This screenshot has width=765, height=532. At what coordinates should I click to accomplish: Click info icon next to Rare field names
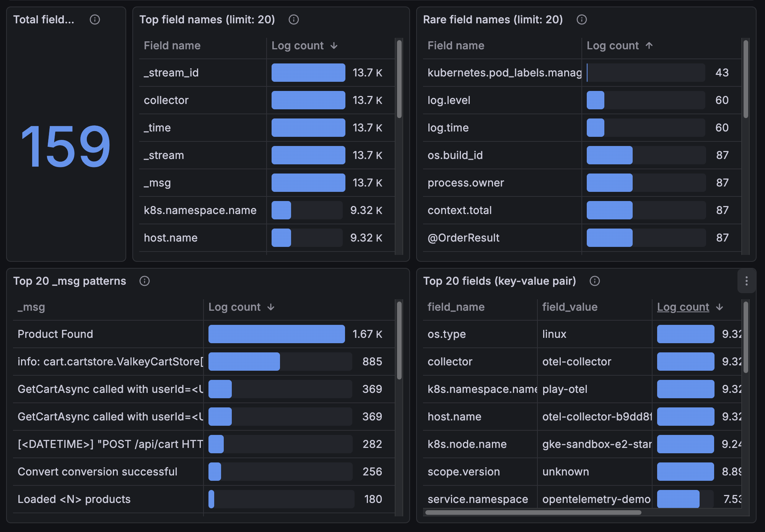coord(581,19)
